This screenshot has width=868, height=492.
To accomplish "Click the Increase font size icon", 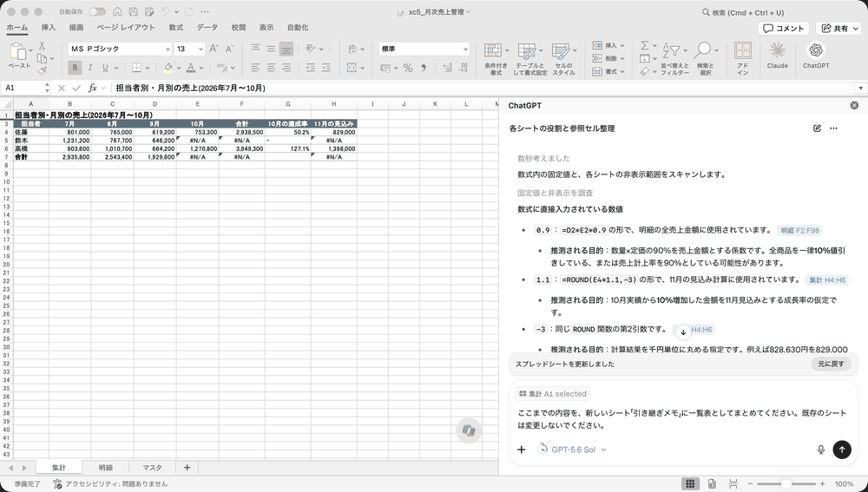I will click(x=214, y=49).
